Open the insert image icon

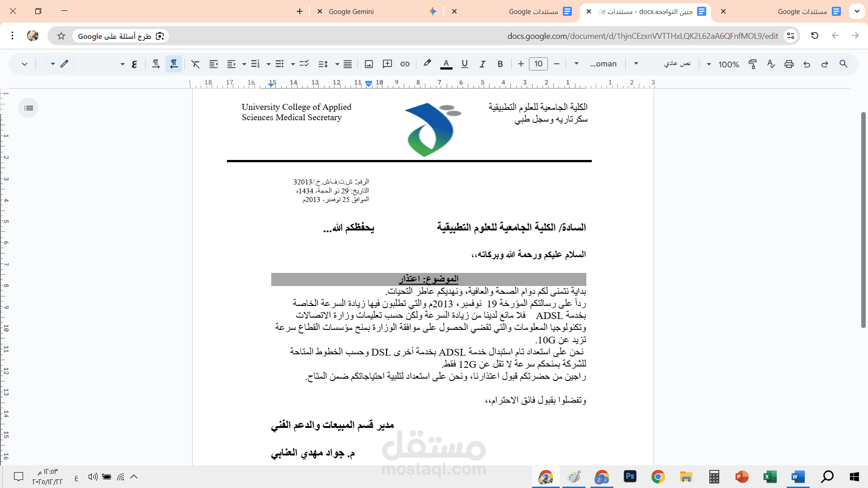(x=368, y=64)
